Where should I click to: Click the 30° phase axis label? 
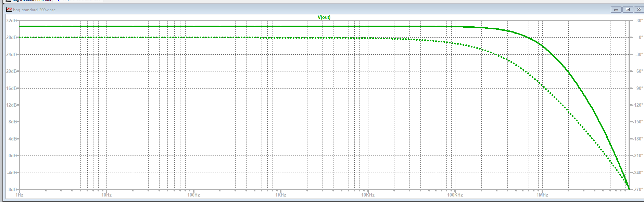pos(639,21)
